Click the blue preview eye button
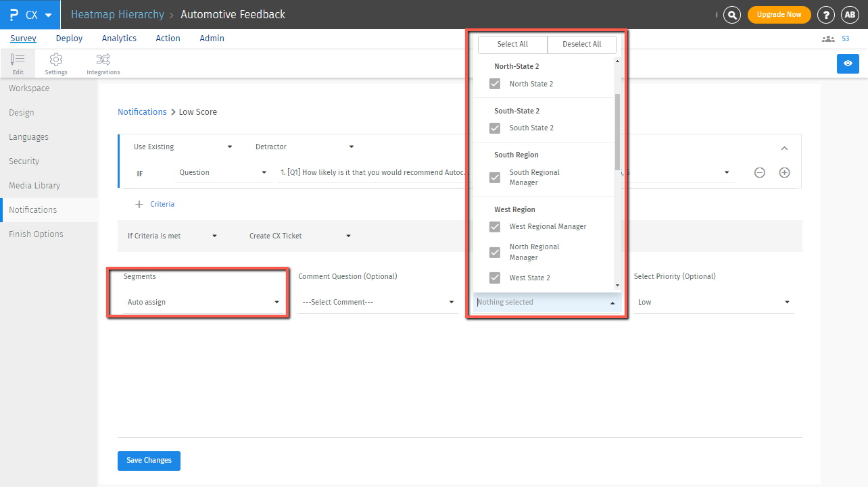Viewport: 868px width, 487px height. coord(848,63)
